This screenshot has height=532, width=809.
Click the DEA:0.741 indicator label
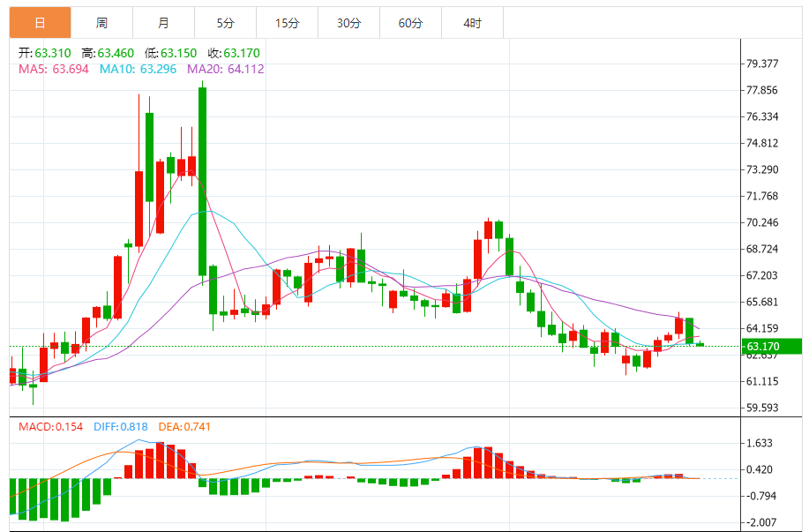pyautogui.click(x=184, y=427)
